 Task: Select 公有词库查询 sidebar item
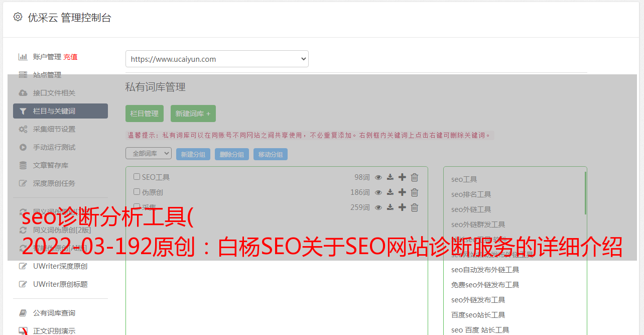[x=54, y=313]
